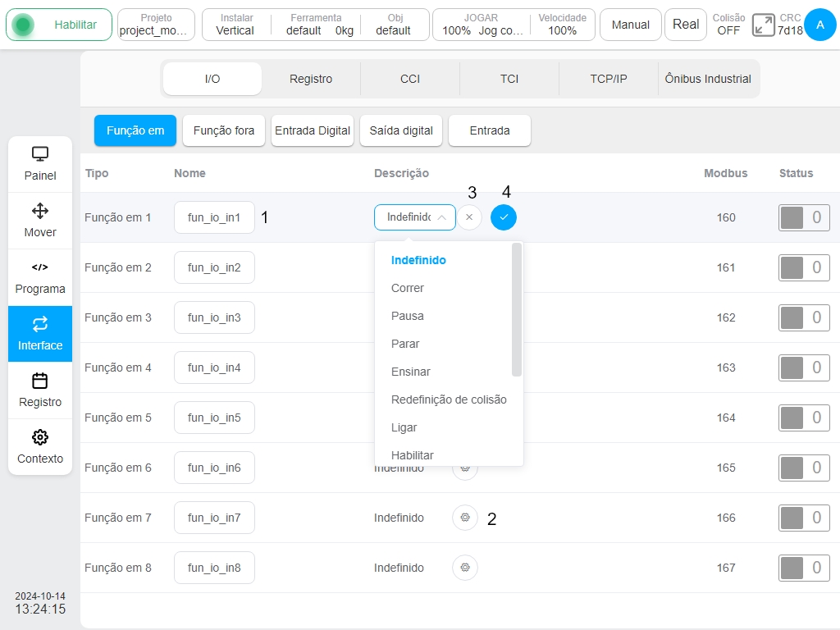Select the Função em button

(x=135, y=130)
